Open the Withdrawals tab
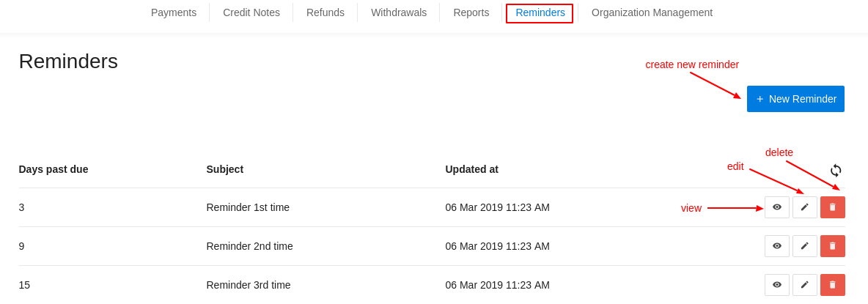868x304 pixels. 399,12
